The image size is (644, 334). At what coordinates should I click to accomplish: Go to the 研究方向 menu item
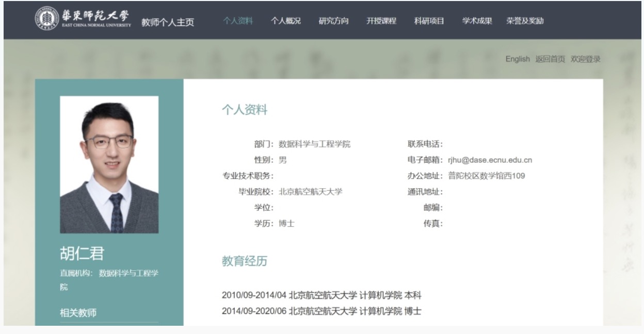click(x=333, y=21)
